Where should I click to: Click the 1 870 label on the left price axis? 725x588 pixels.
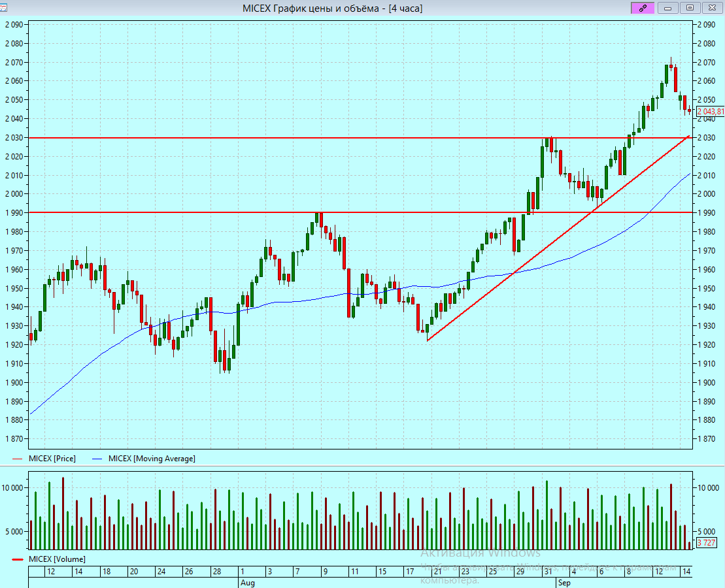(x=14, y=438)
